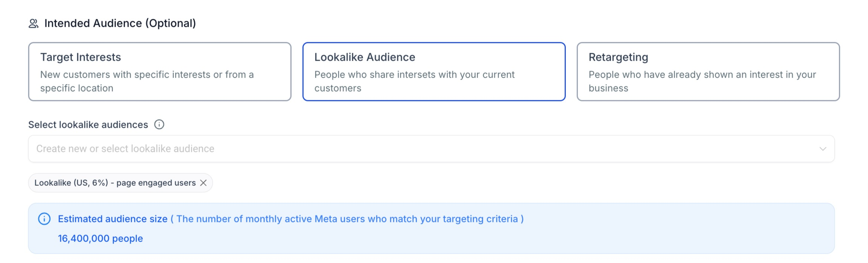Screen dimensions: 868x263
Task: Click info icon next to Select lookalike audiences
Action: coord(159,125)
